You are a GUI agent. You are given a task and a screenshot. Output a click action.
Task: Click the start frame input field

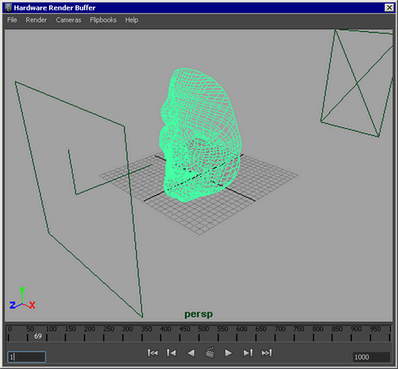(27, 357)
